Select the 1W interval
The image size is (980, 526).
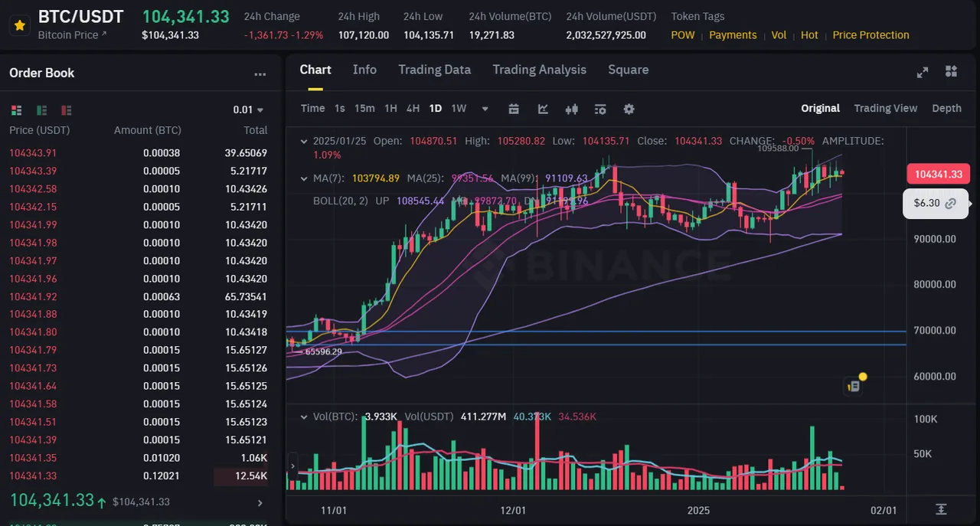coord(459,109)
